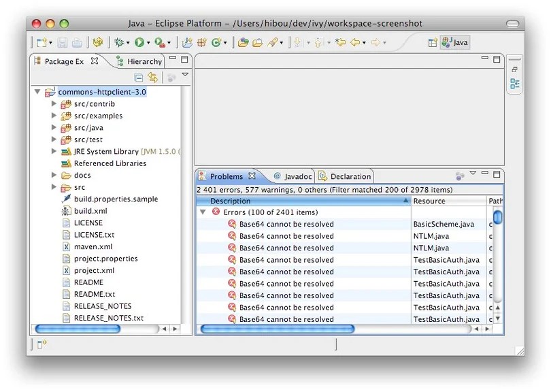
Task: Click the Print toolbar icon
Action: tap(77, 43)
